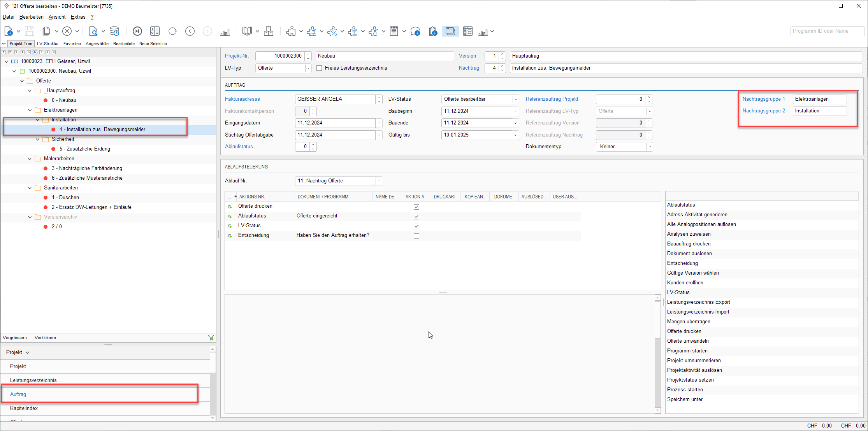
Task: Click the green filter funnel icon
Action: [211, 338]
